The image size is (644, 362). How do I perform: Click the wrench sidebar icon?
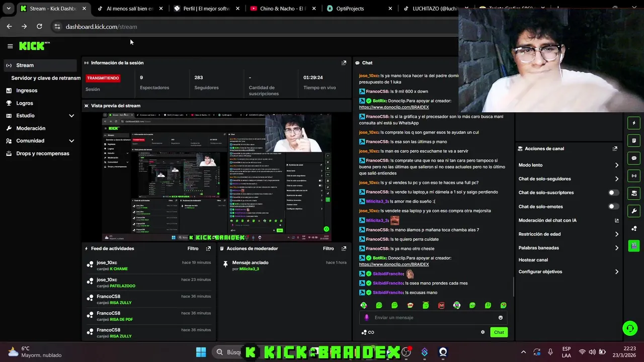pos(634,211)
